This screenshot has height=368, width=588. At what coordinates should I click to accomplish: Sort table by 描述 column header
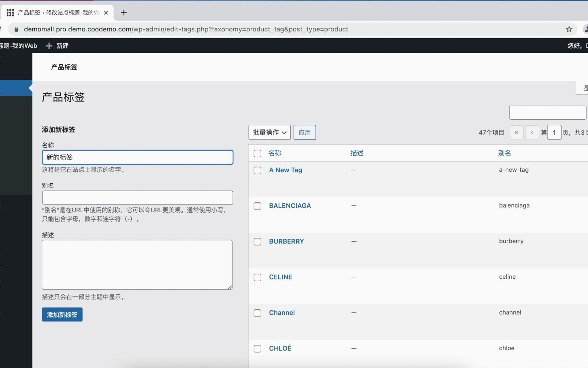point(357,153)
